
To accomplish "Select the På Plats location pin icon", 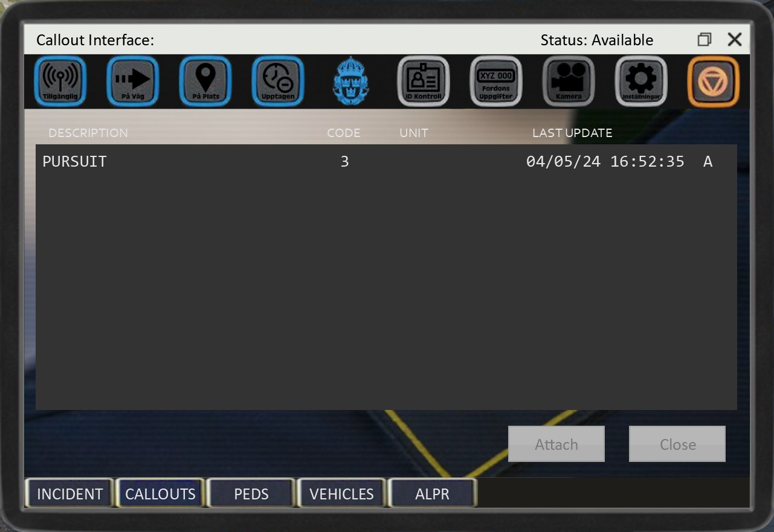I will 205,82.
